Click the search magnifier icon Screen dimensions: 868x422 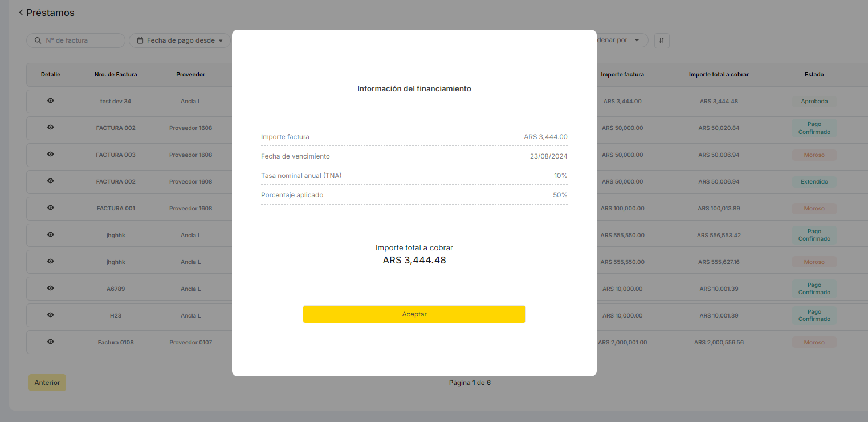(x=38, y=40)
